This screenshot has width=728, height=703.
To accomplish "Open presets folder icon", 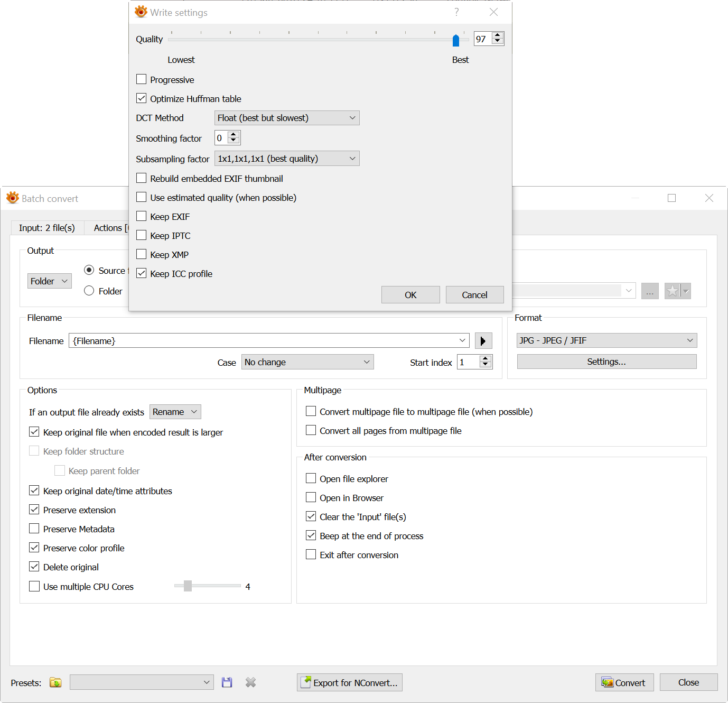I will [55, 682].
